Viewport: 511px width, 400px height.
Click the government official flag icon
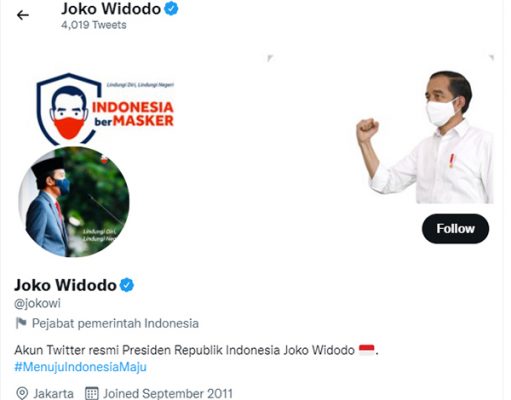tap(21, 323)
